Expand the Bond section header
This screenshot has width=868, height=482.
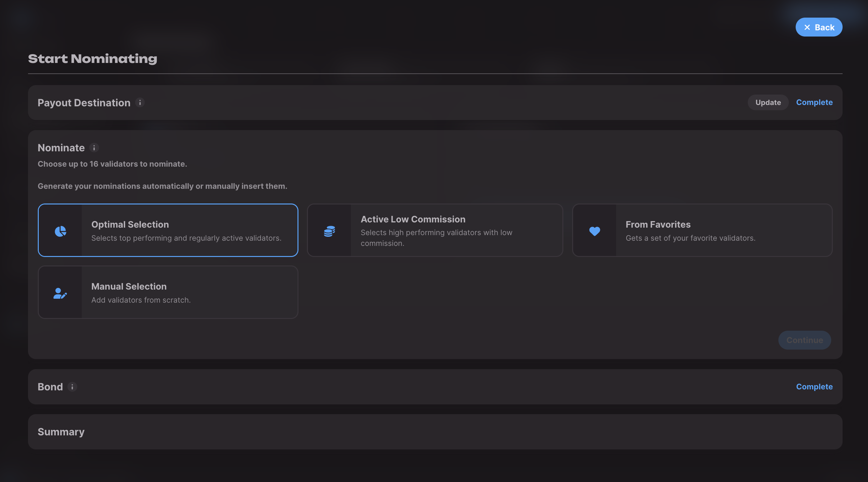pyautogui.click(x=50, y=386)
